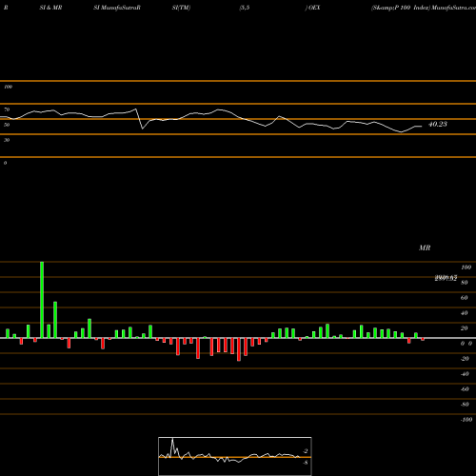The height and width of the screenshot is (476, 476).
Task: Open the mini overview chart thumbnail
Action: coord(235,456)
